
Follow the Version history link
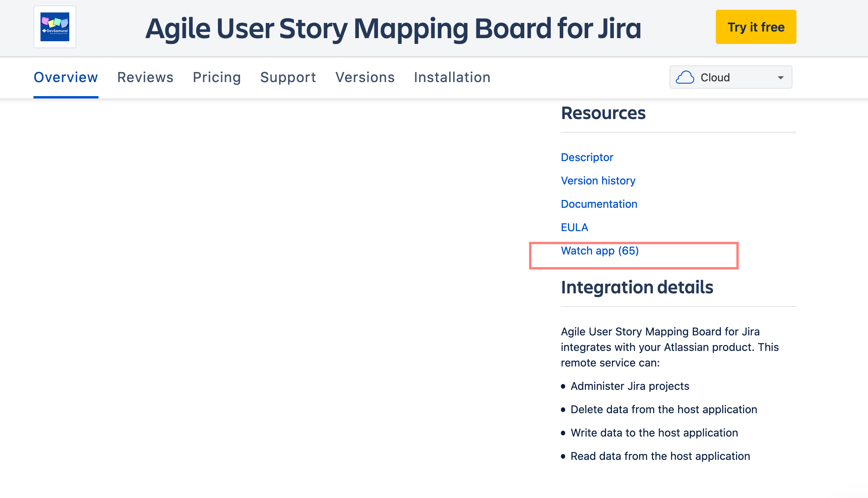[x=598, y=181]
